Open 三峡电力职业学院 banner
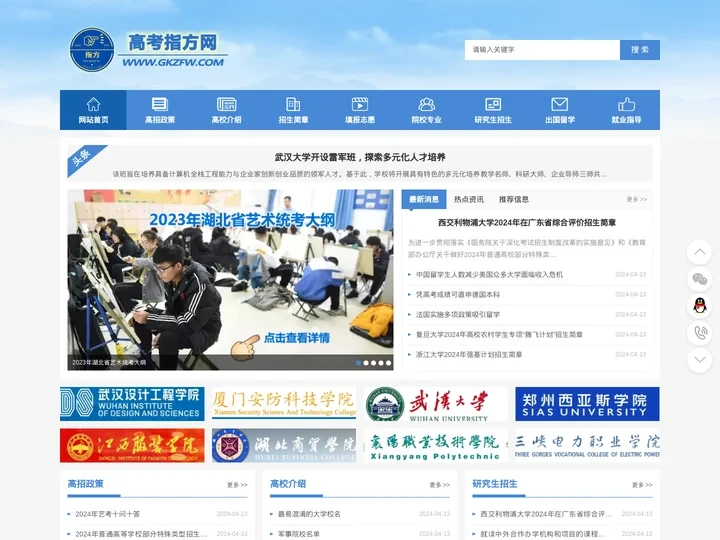Image resolution: width=720 pixels, height=540 pixels. (587, 445)
